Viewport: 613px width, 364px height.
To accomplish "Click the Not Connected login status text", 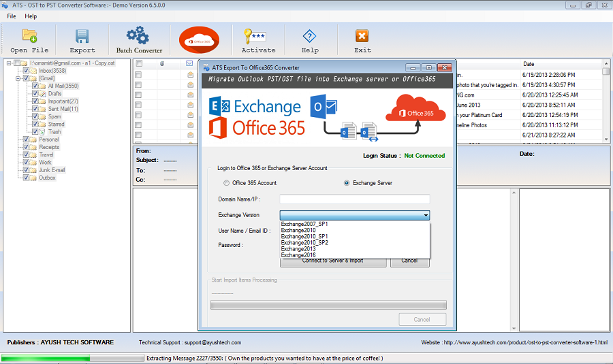I will tap(424, 155).
